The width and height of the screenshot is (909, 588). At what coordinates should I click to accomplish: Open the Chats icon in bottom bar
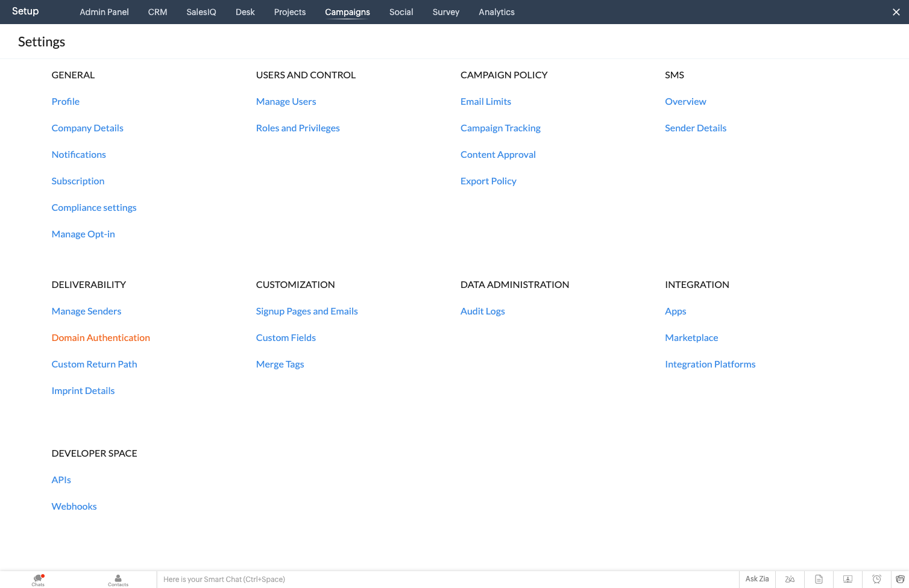click(x=38, y=580)
